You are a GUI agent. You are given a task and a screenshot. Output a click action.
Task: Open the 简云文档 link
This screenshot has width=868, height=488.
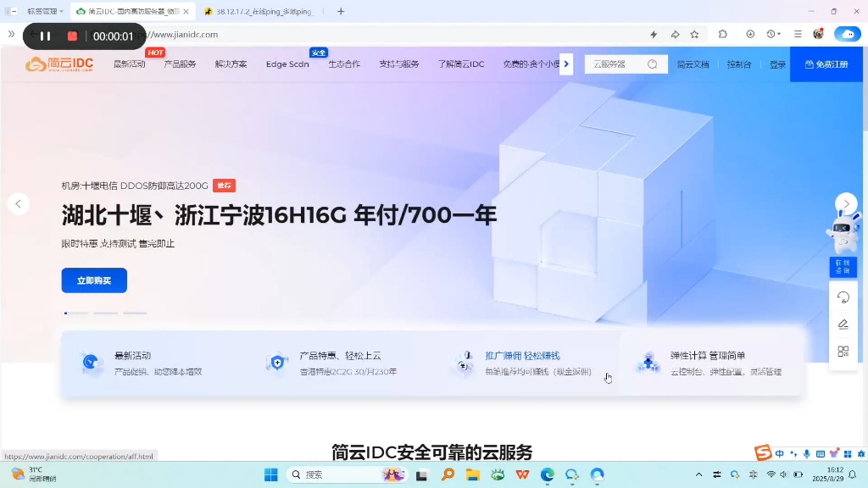(x=693, y=64)
